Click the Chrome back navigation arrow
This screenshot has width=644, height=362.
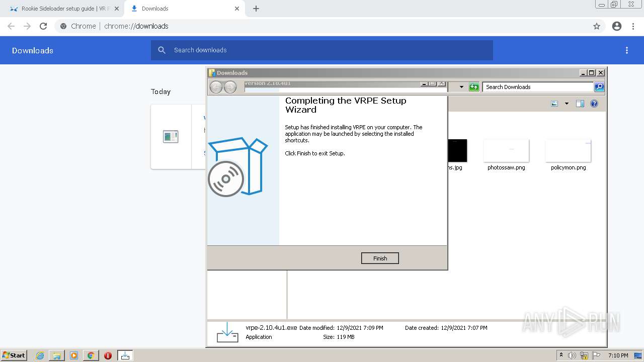coord(11,26)
